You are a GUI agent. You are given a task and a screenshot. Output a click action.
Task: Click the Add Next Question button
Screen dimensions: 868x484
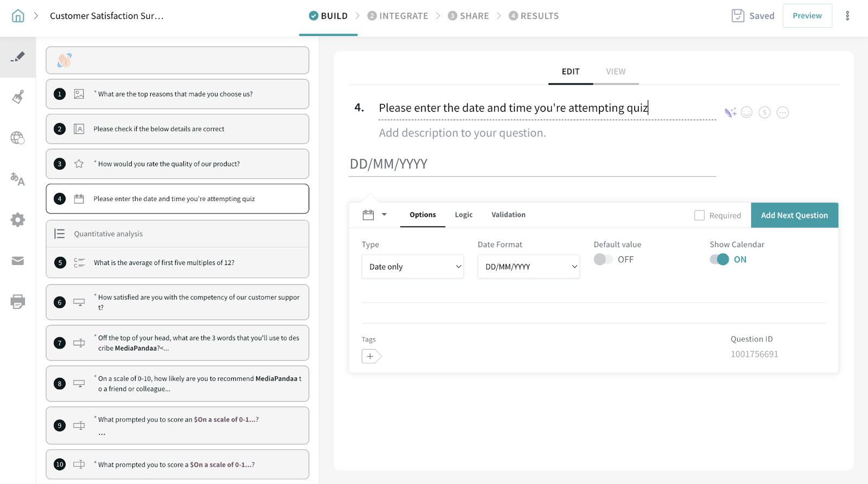pyautogui.click(x=794, y=215)
